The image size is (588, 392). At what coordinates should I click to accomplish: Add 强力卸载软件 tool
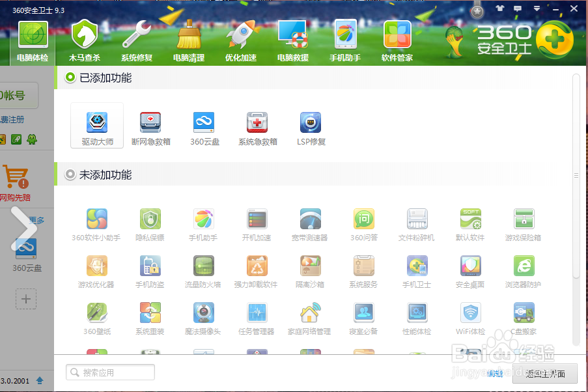pos(257,272)
